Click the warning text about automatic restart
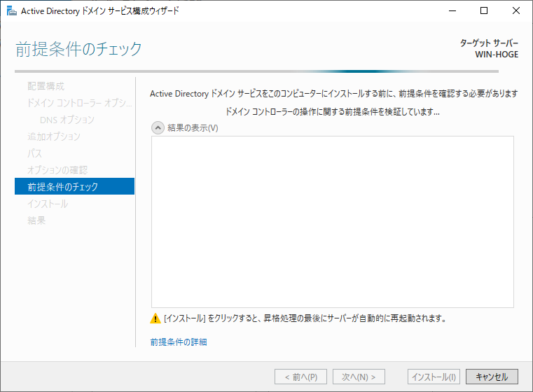Image resolution: width=533 pixels, height=392 pixels. (305, 318)
